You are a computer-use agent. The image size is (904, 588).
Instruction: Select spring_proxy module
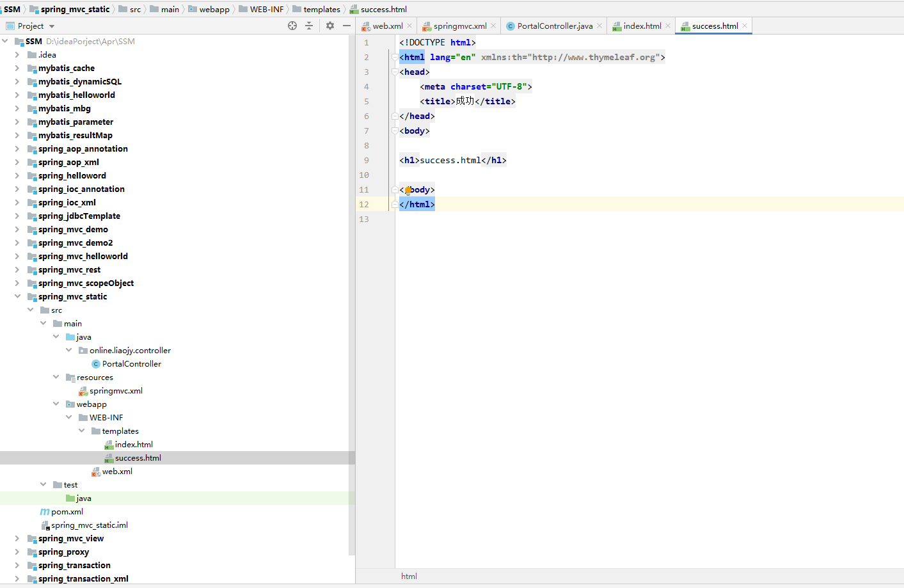(63, 552)
